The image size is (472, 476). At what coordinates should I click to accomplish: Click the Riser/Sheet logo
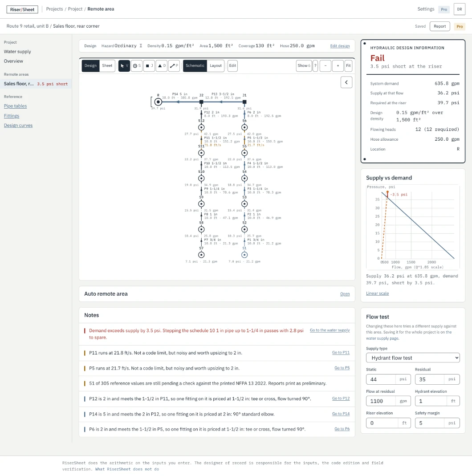point(22,9)
